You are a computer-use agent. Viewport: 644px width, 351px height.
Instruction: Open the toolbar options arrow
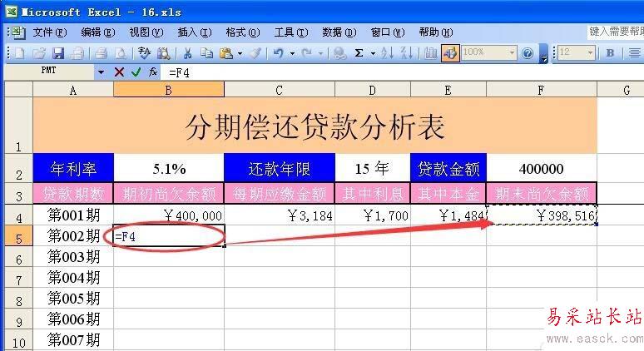pos(544,54)
